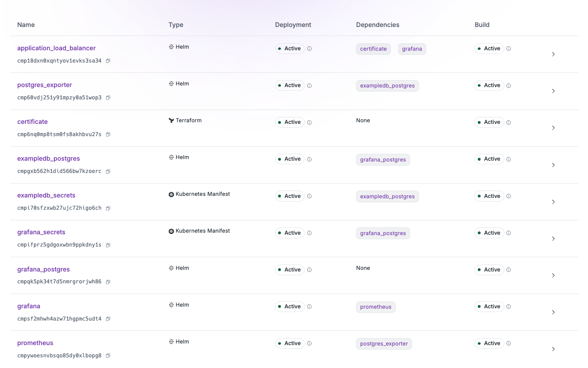Click the Terraform icon on the certificate row

click(x=171, y=120)
